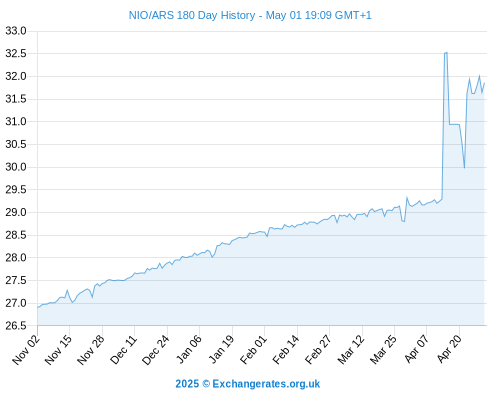The height and width of the screenshot is (400, 495).
Task: Select the Feb 01 axis label
Action: tap(253, 350)
